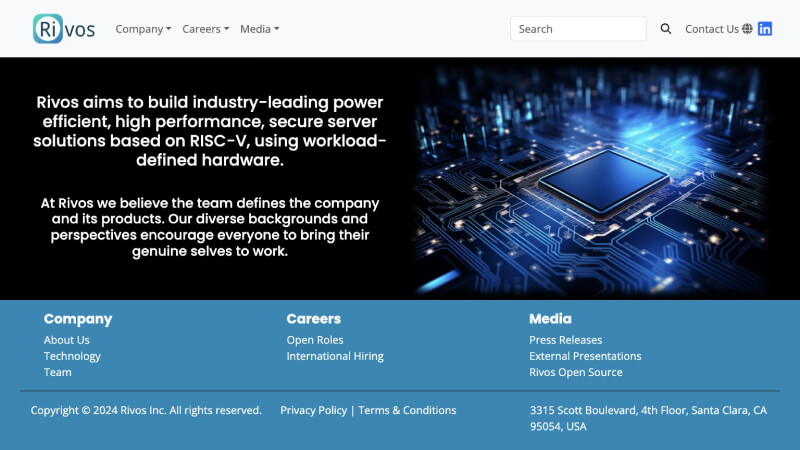Click the 'At Rivos we believe' paragraph
Image resolution: width=800 pixels, height=450 pixels.
[x=210, y=227]
